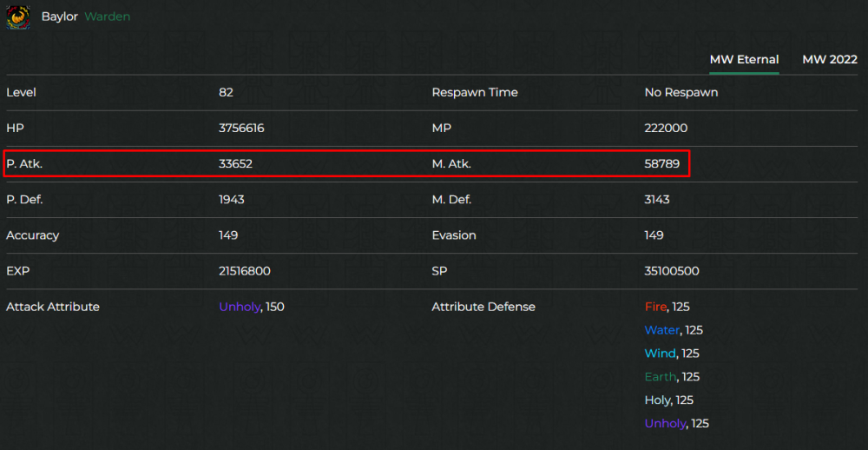Click the M. Atk. value 58789
Screen dimensions: 868x450
tap(662, 163)
